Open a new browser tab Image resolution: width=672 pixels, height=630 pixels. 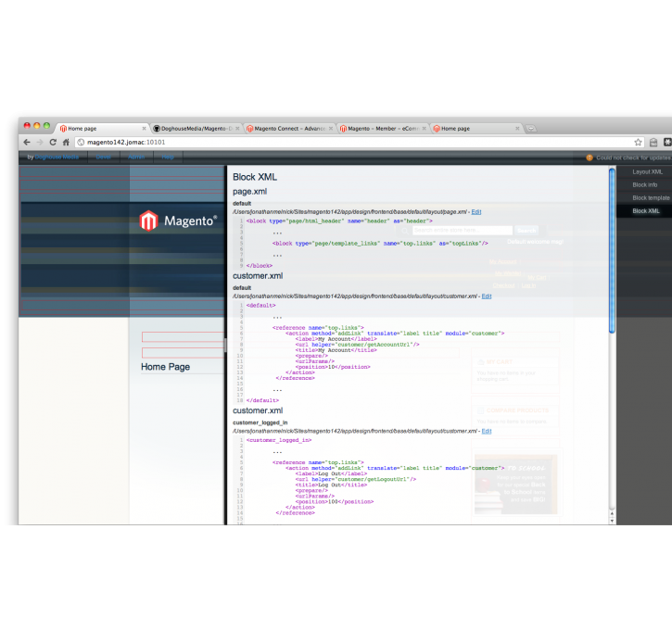(531, 129)
